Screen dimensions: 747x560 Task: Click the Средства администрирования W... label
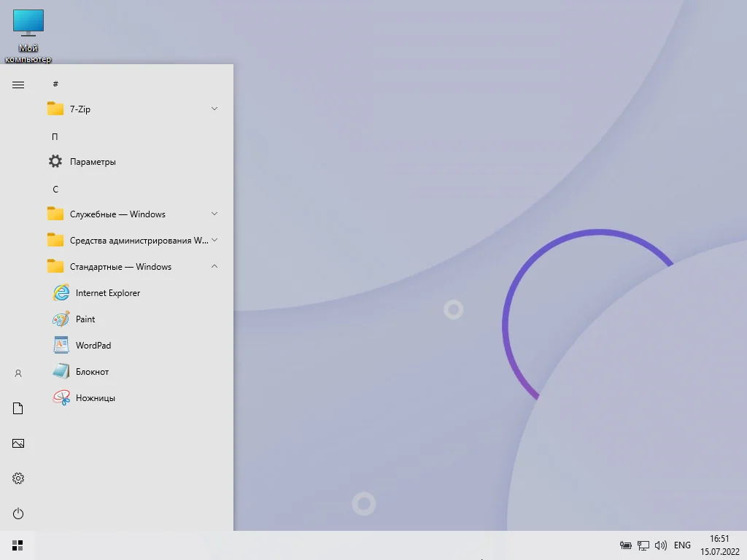click(x=139, y=241)
